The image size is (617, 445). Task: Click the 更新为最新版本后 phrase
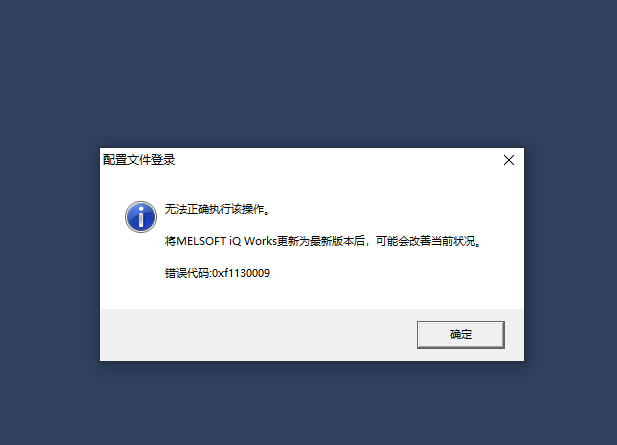coord(321,241)
